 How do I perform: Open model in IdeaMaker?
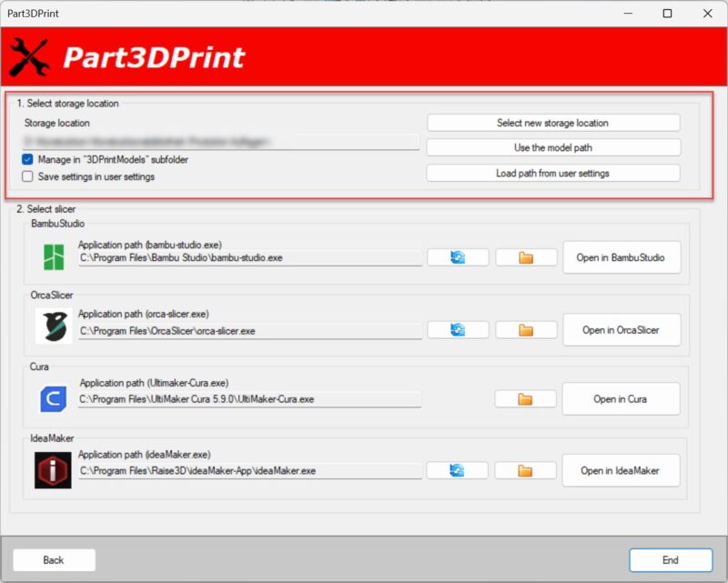pyautogui.click(x=621, y=470)
